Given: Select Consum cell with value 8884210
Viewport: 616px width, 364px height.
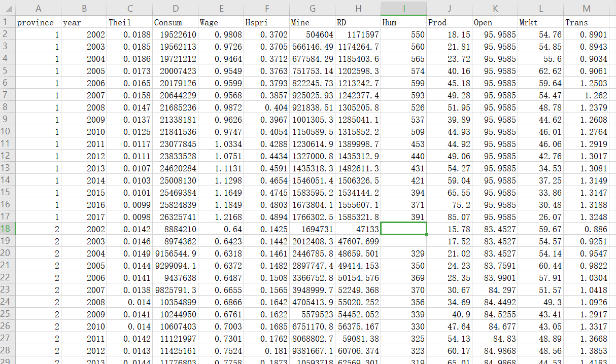Looking at the screenshot, I should (x=176, y=229).
